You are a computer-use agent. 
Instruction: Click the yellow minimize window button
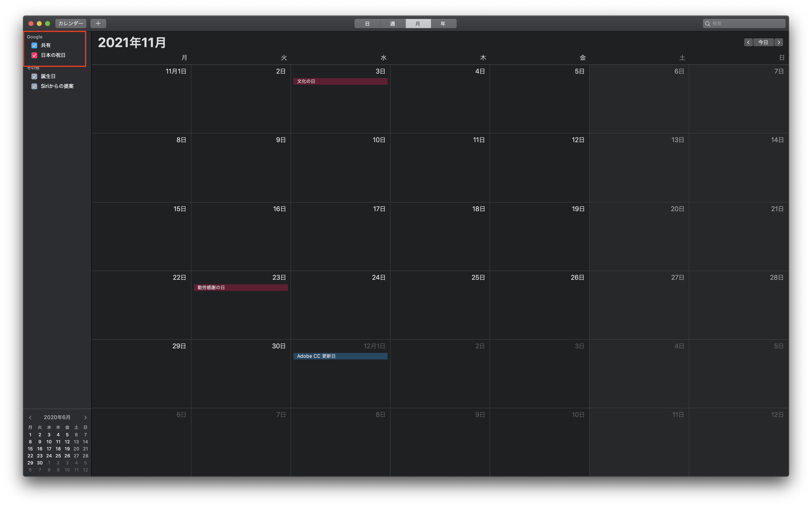[39, 24]
